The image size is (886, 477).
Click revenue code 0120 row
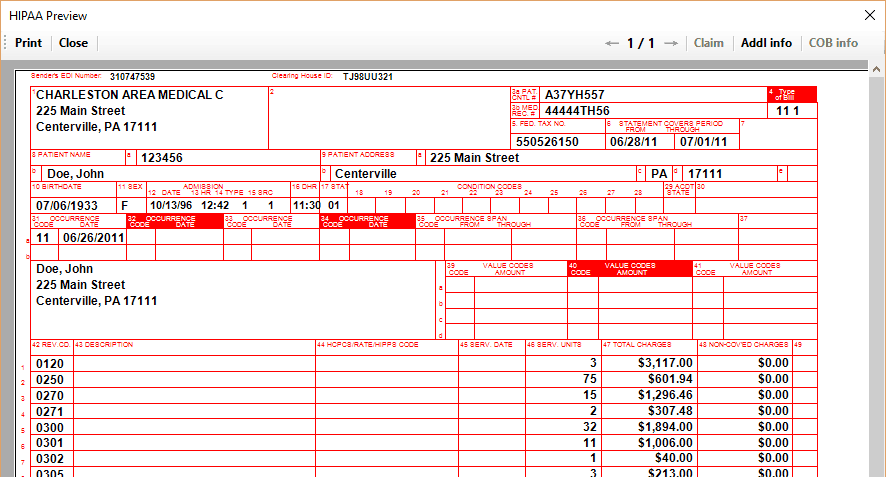point(50,363)
